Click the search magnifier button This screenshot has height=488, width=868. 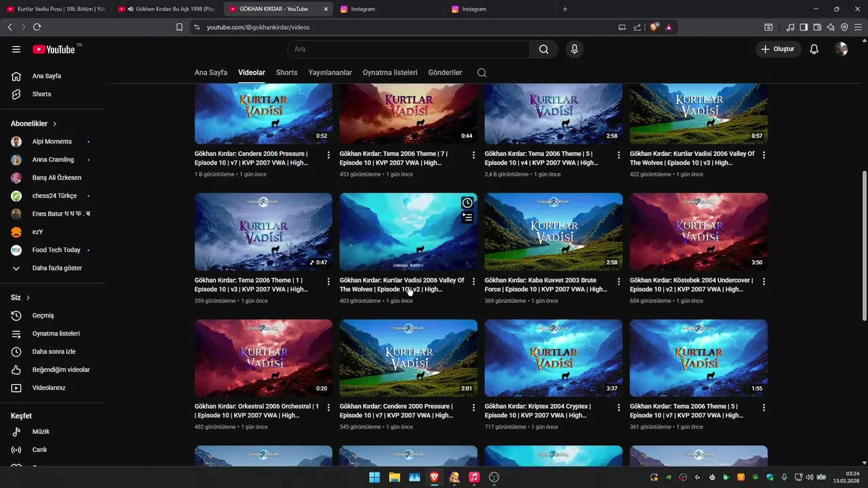(x=544, y=49)
